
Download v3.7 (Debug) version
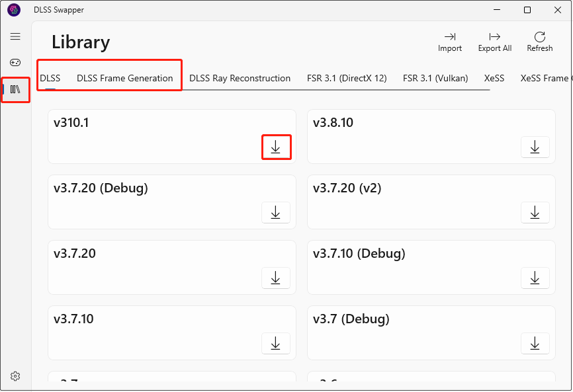pyautogui.click(x=535, y=343)
